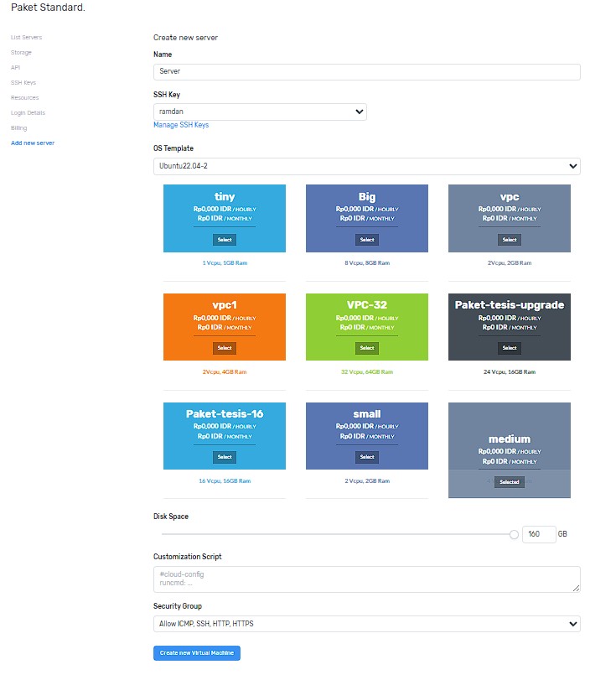This screenshot has height=675, width=616.
Task: Open Resources in the sidebar
Action: [x=24, y=98]
